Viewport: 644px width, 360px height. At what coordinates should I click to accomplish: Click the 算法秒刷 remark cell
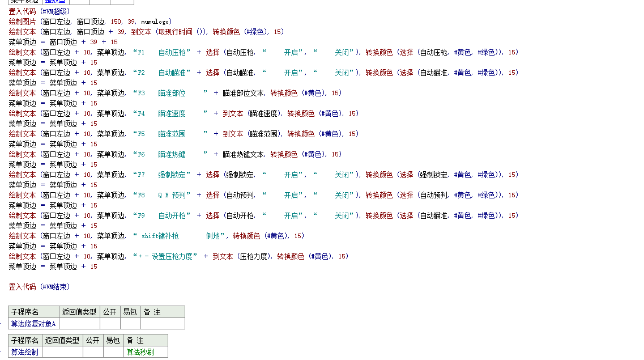139,352
